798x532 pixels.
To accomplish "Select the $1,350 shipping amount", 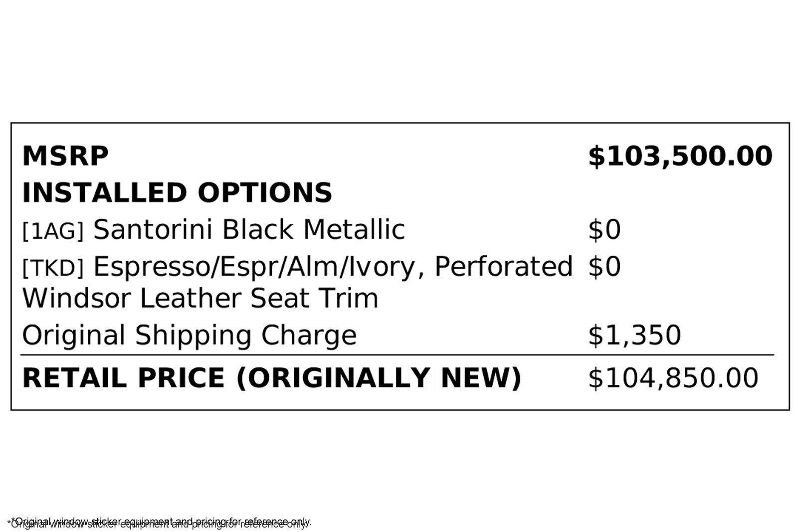I will click(x=634, y=335).
